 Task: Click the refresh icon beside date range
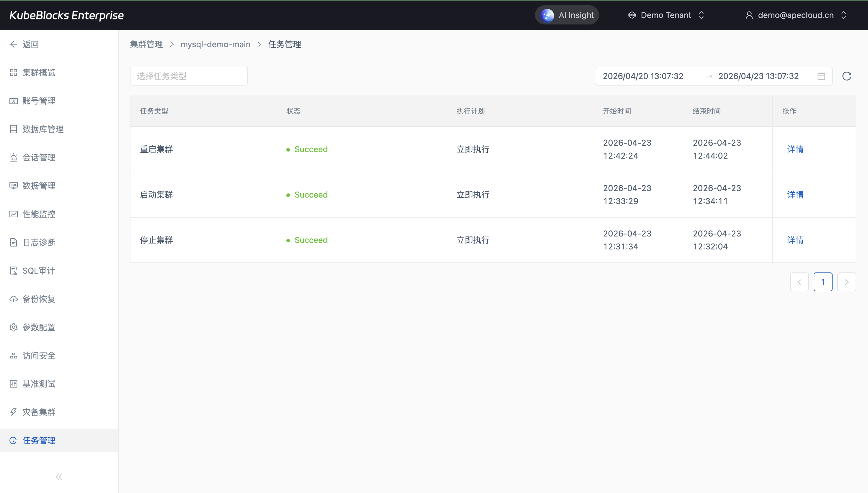point(846,76)
